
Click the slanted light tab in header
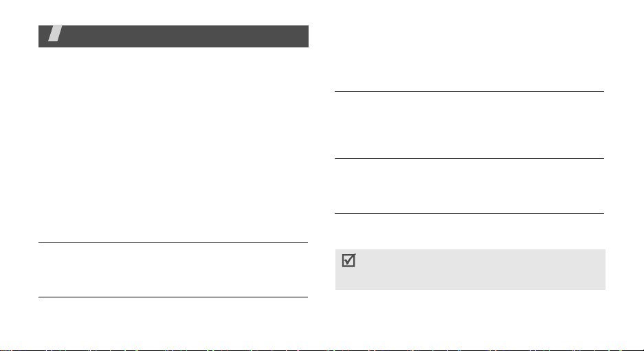pos(55,33)
